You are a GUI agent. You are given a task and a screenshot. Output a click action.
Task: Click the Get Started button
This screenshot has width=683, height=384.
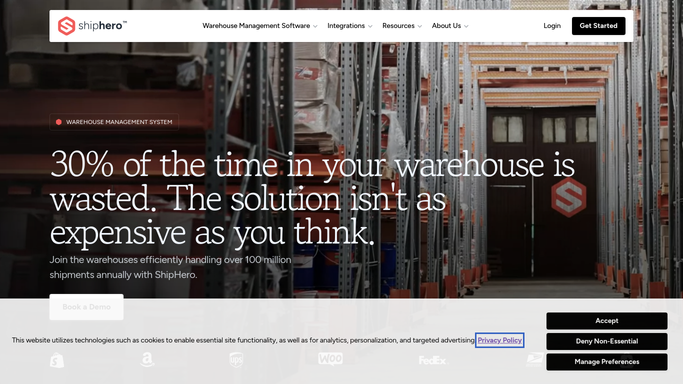598,26
